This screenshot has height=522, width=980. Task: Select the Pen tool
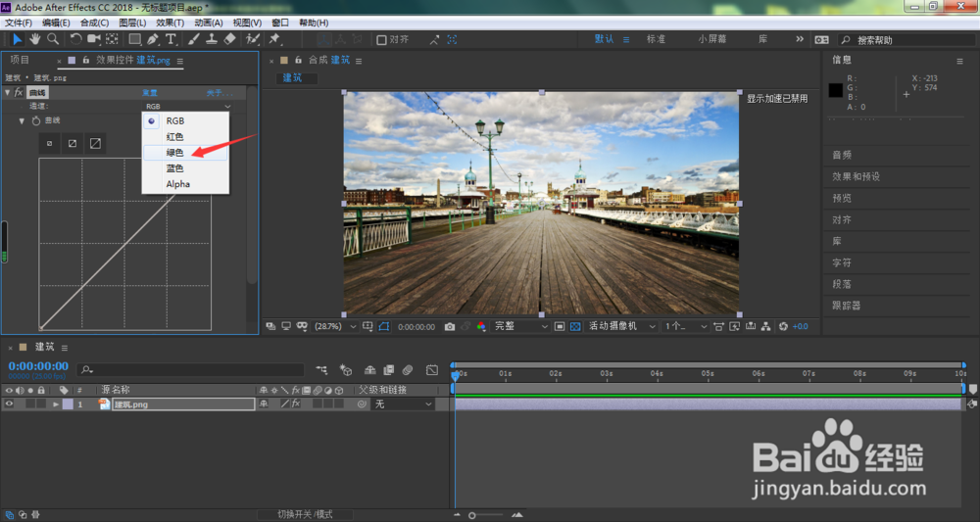tap(154, 39)
